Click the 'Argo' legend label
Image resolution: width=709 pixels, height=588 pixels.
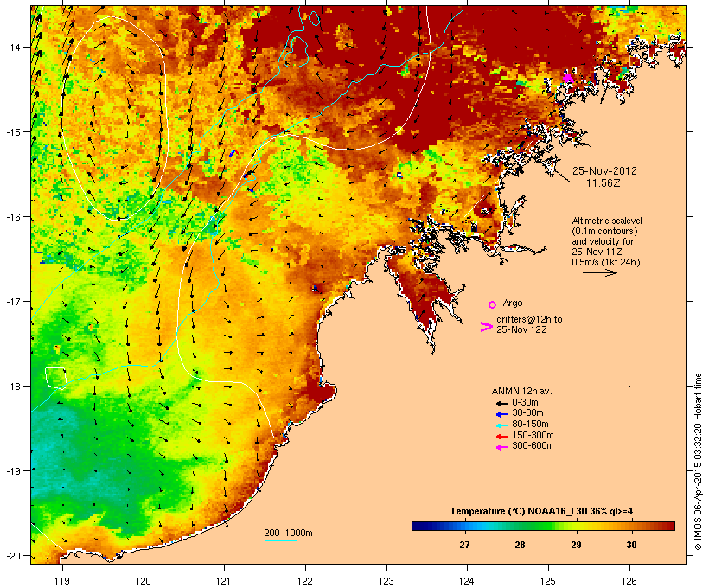pos(513,303)
